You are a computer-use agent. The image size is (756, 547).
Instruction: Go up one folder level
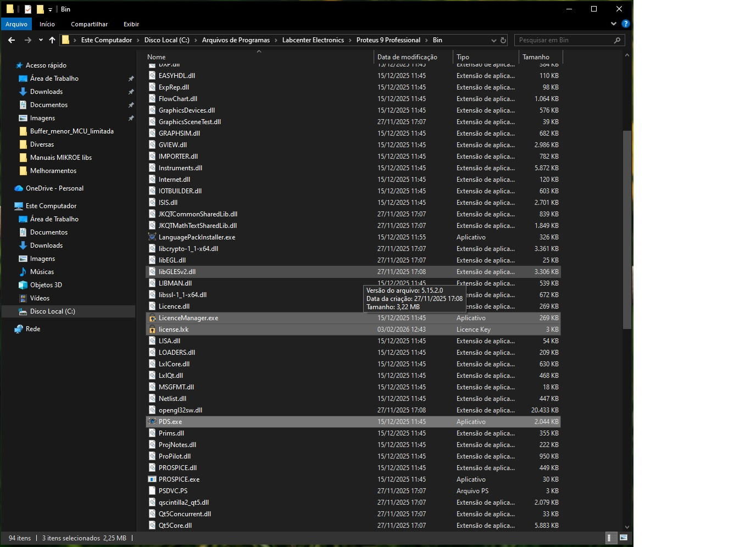(x=52, y=40)
